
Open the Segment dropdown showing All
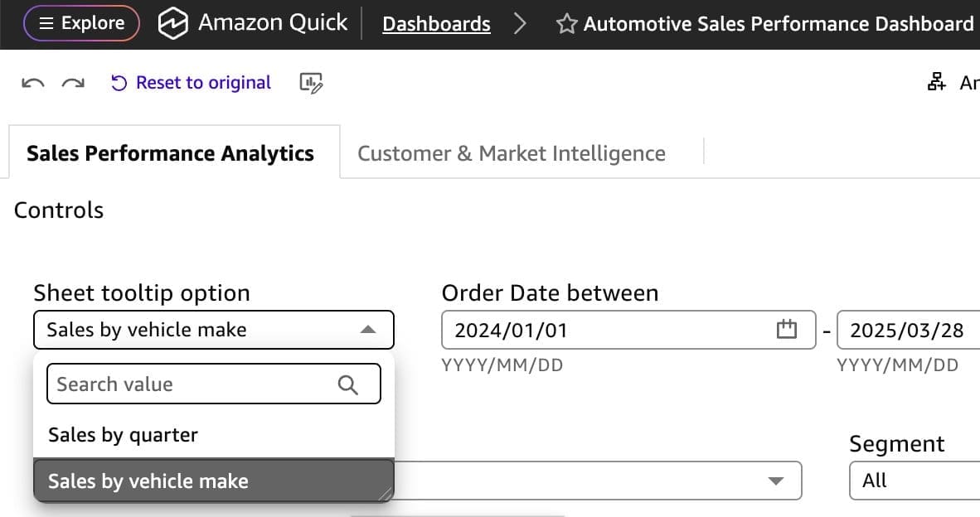click(x=912, y=481)
